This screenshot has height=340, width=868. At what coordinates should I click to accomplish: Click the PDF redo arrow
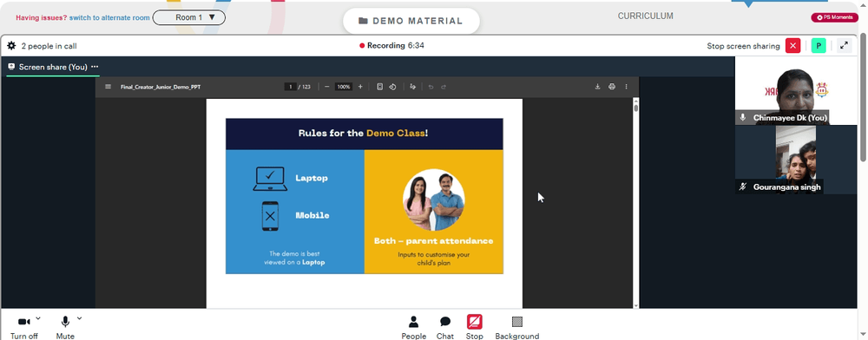pos(444,87)
